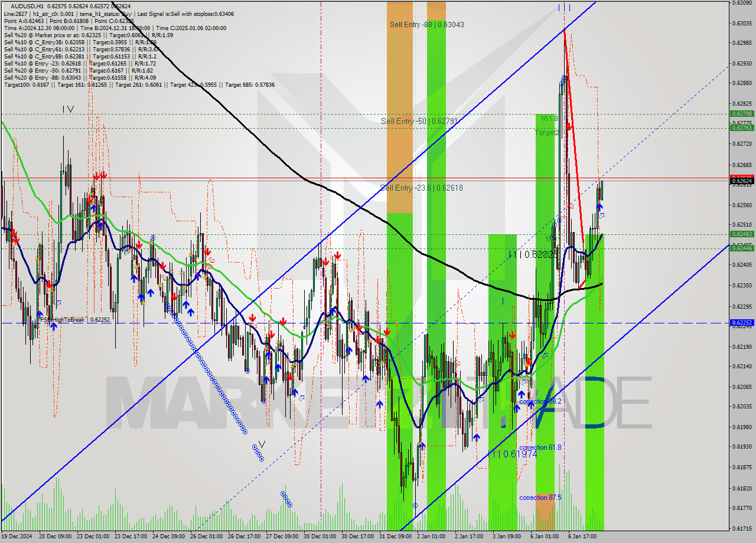The height and width of the screenshot is (543, 756).
Task: Click 0.61770 on the price axis
Action: 742,508
